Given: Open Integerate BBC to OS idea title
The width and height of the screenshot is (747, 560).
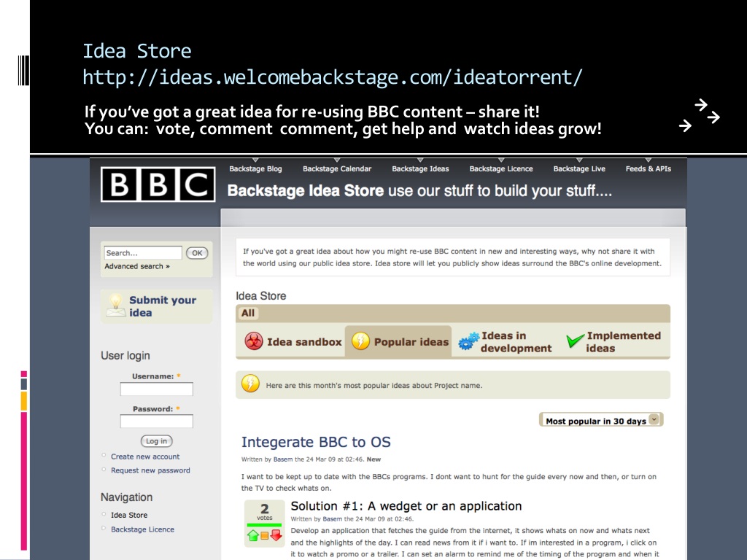Looking at the screenshot, I should pos(316,442).
